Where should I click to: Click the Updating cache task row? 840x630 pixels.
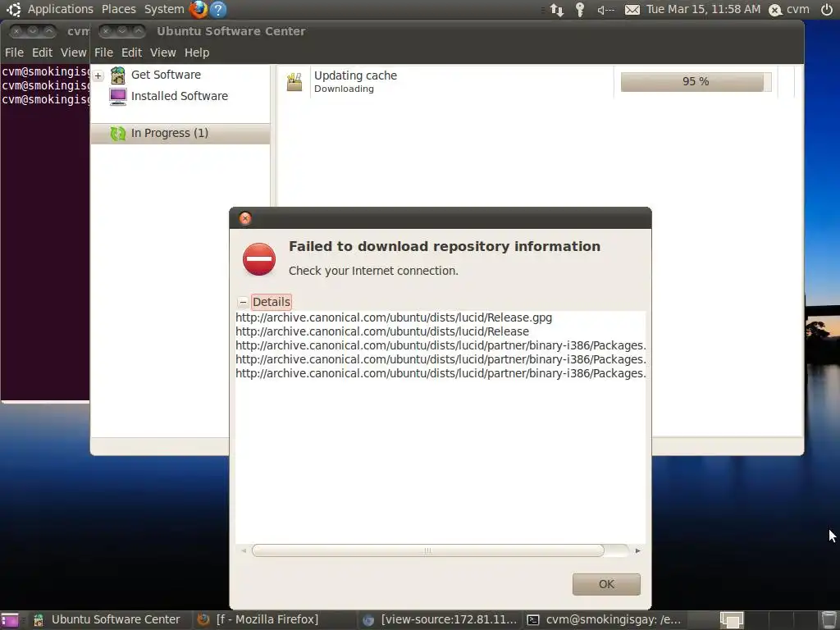536,81
